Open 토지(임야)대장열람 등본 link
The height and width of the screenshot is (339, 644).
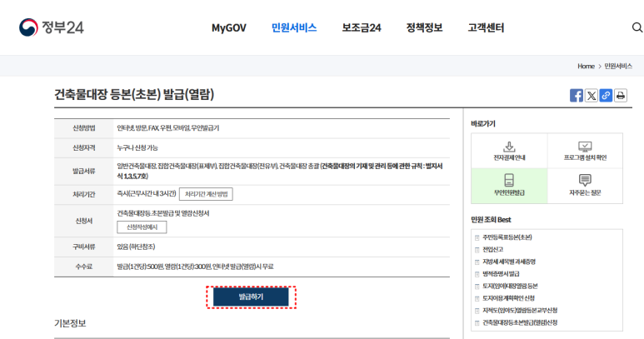(x=510, y=286)
